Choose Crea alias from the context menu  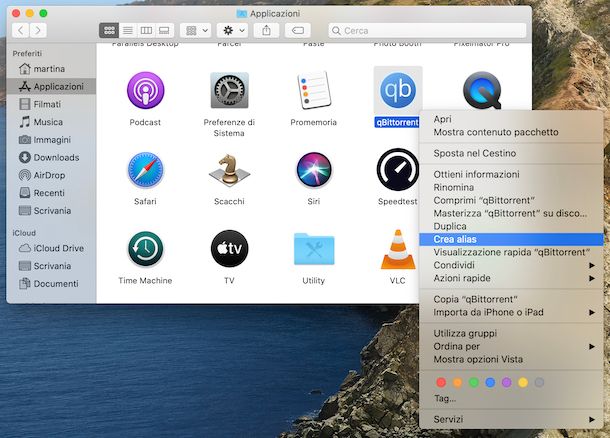point(511,239)
